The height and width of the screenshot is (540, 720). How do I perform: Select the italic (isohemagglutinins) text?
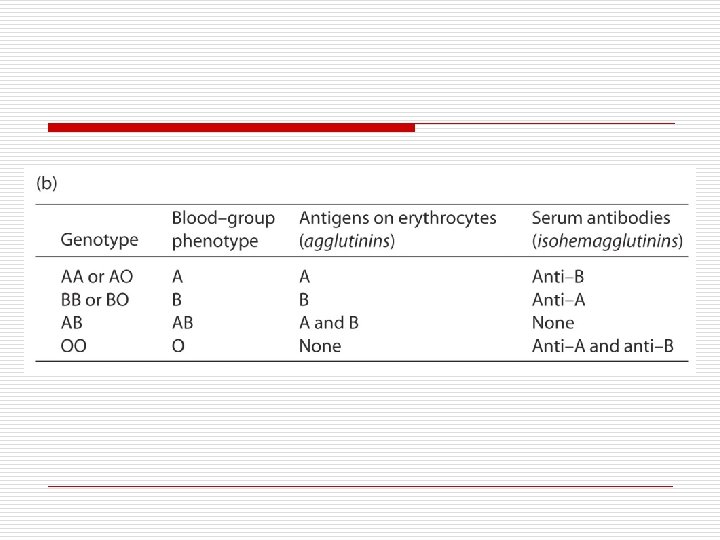pos(607,241)
